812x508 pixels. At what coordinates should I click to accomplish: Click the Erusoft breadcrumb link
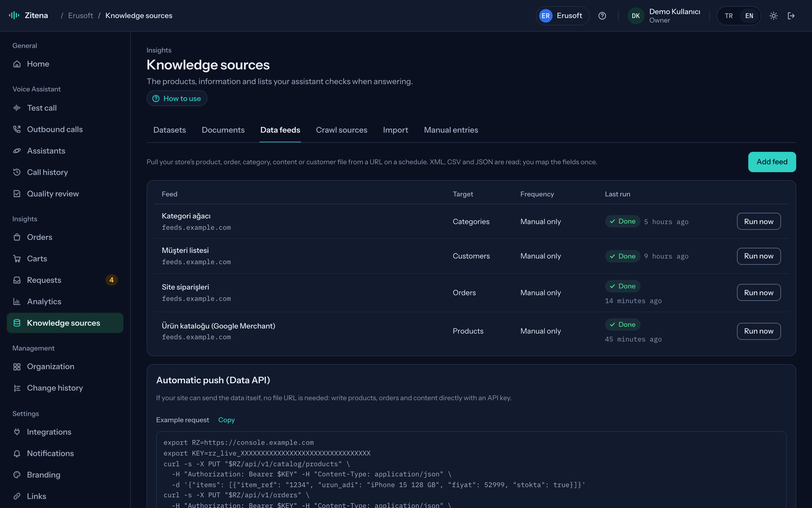pyautogui.click(x=81, y=16)
